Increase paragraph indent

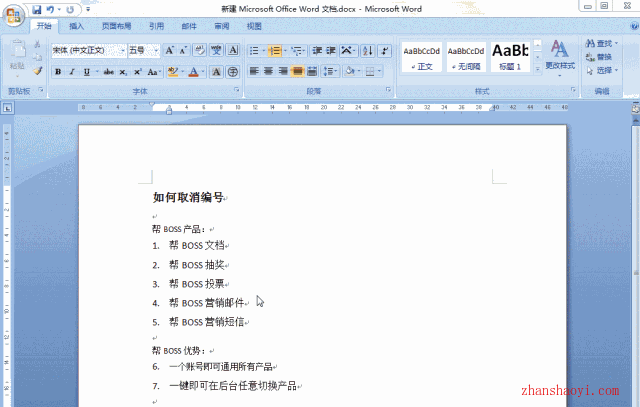[x=331, y=51]
